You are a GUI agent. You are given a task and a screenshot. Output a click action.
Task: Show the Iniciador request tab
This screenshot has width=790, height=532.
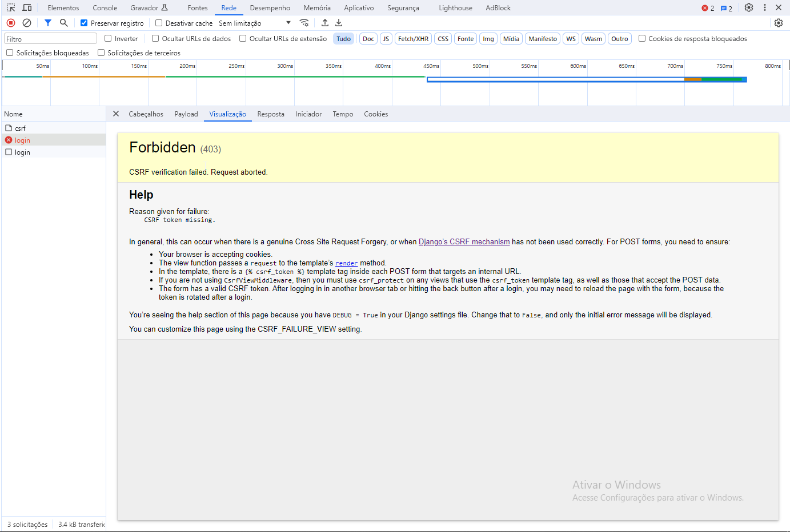coord(308,114)
